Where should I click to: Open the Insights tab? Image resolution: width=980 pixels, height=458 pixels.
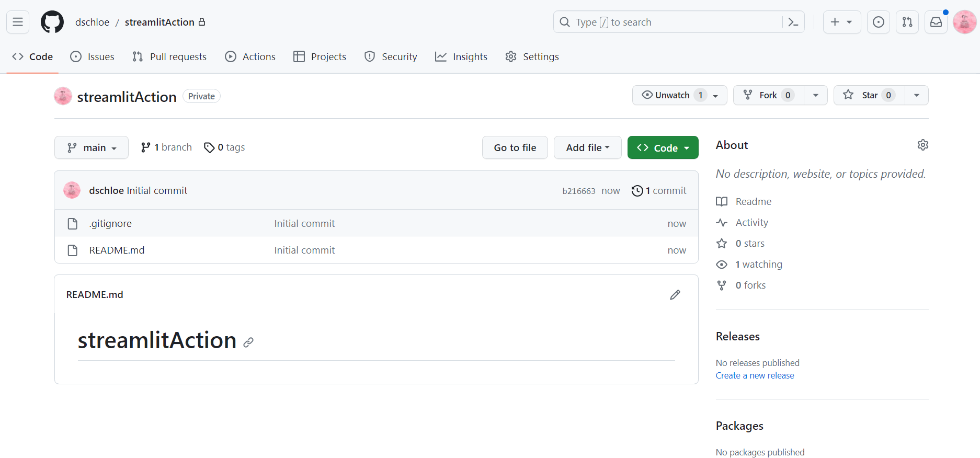tap(461, 56)
